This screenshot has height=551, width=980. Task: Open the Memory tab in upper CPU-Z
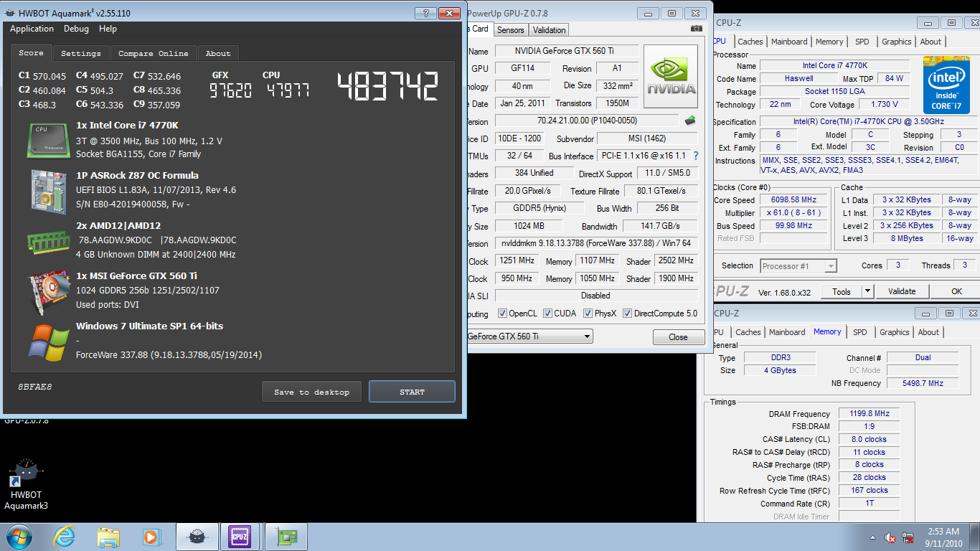point(829,42)
